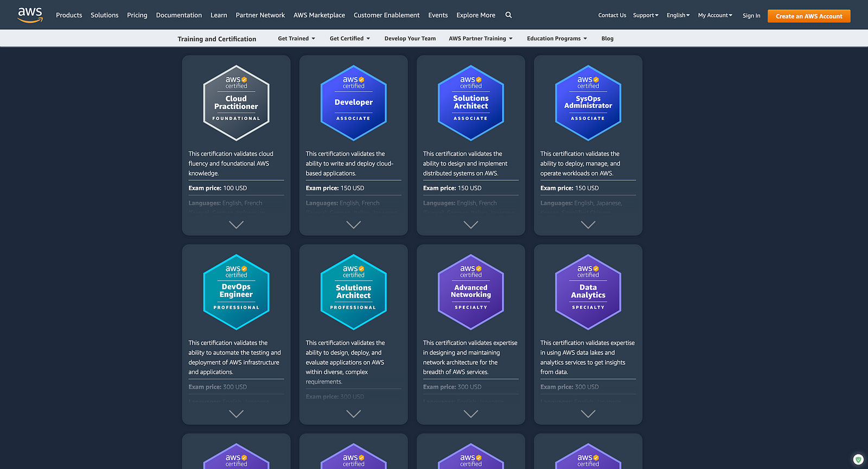868x469 pixels.
Task: Open the Learn menu
Action: tap(219, 15)
